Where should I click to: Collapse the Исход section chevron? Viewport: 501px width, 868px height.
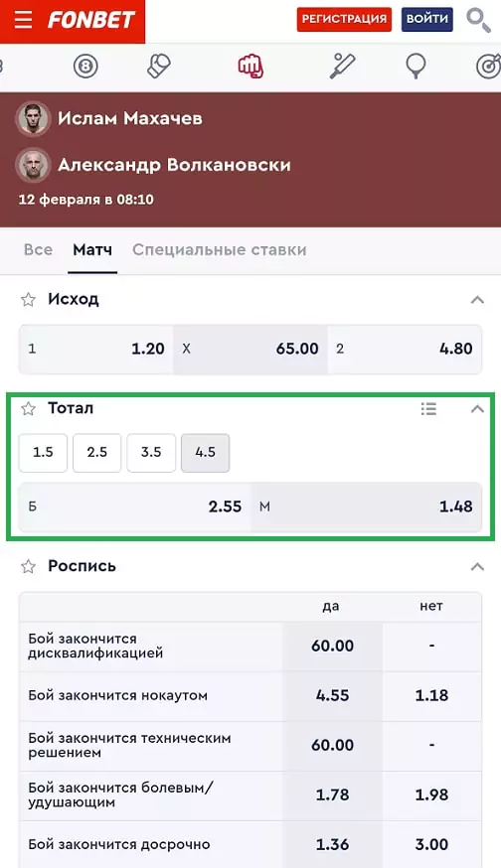(477, 300)
